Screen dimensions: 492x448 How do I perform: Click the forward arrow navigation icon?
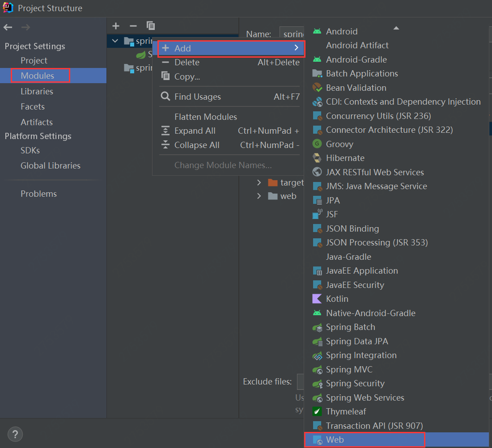coord(25,27)
